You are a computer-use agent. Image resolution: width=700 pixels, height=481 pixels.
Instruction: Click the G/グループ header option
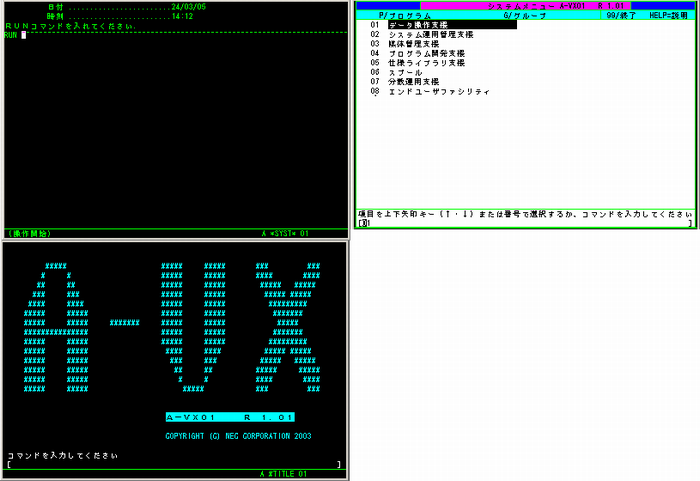click(525, 16)
